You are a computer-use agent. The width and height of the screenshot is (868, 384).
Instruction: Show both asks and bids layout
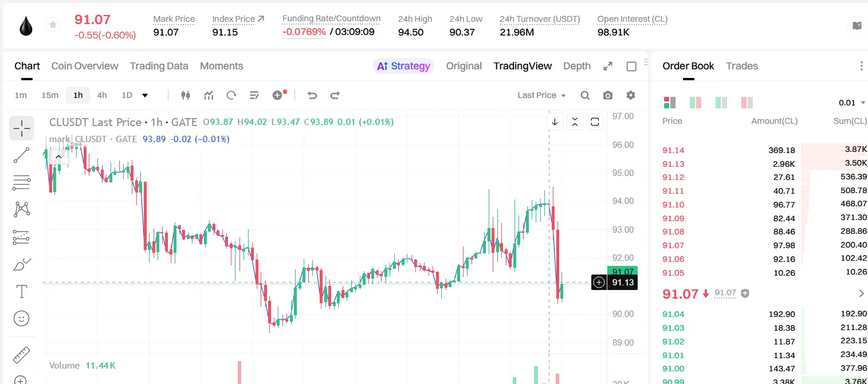point(670,103)
